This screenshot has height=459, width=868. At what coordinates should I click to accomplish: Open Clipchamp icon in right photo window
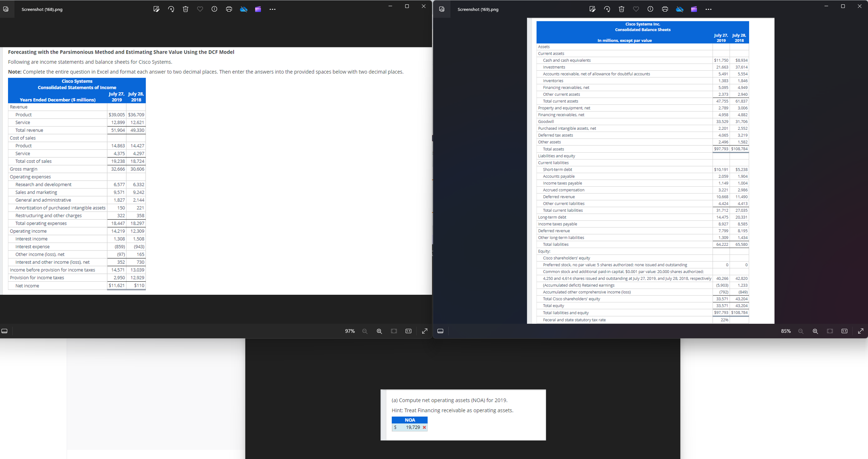[x=694, y=9]
